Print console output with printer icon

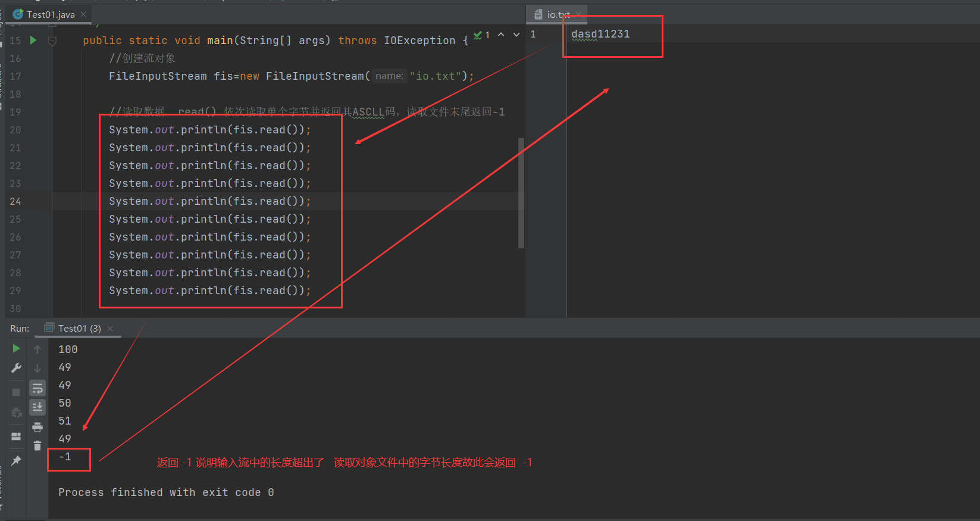point(37,427)
